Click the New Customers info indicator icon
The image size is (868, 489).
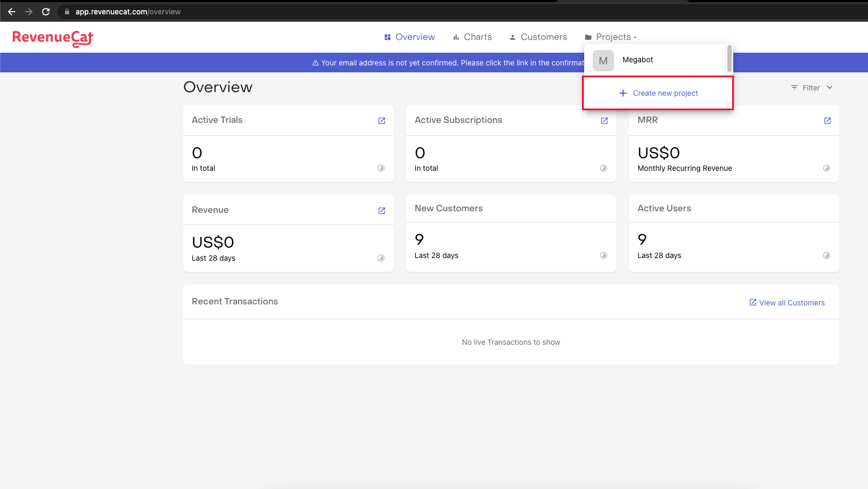tap(604, 255)
